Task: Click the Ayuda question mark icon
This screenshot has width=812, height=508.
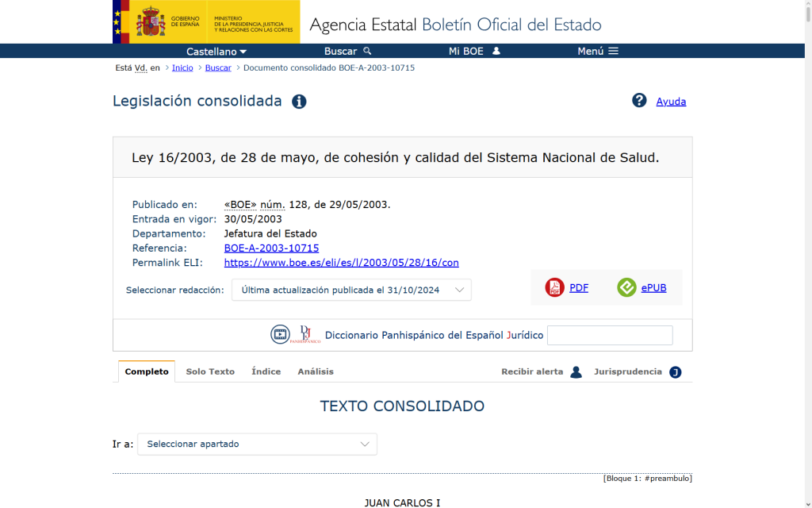Action: click(639, 101)
